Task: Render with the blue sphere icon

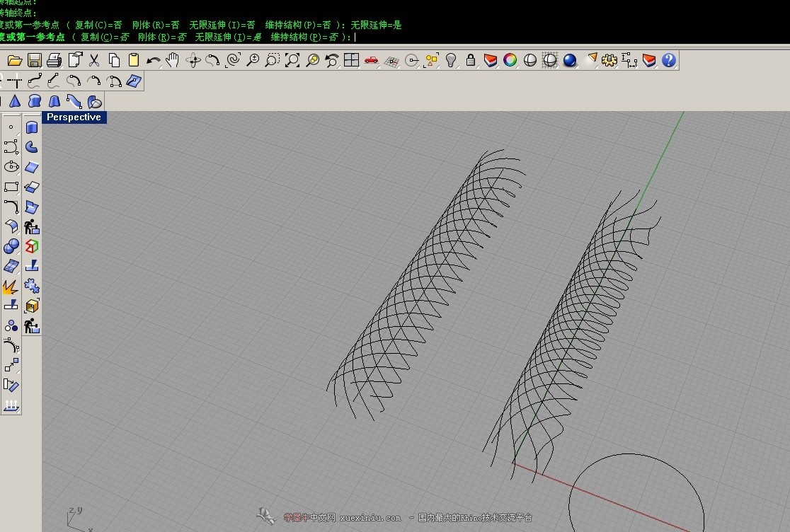Action: 570,60
